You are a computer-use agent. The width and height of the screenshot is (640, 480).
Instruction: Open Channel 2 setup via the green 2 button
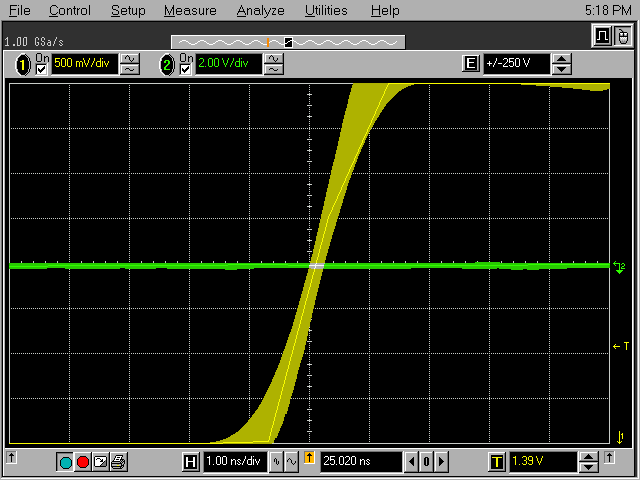click(167, 64)
